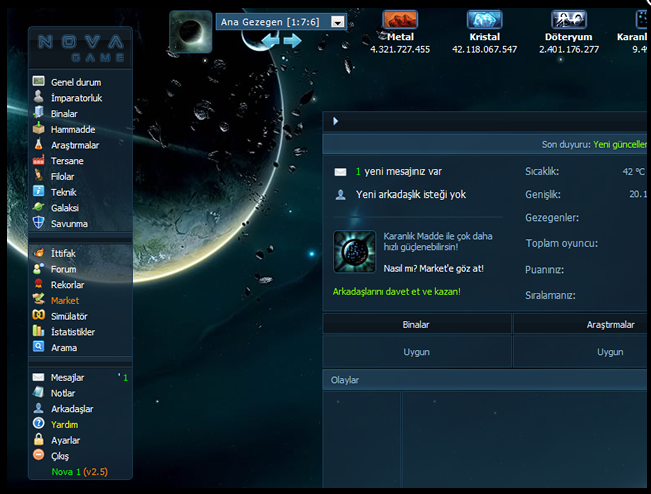Click the Tersane shipyard icon
This screenshot has width=651, height=494.
point(39,160)
